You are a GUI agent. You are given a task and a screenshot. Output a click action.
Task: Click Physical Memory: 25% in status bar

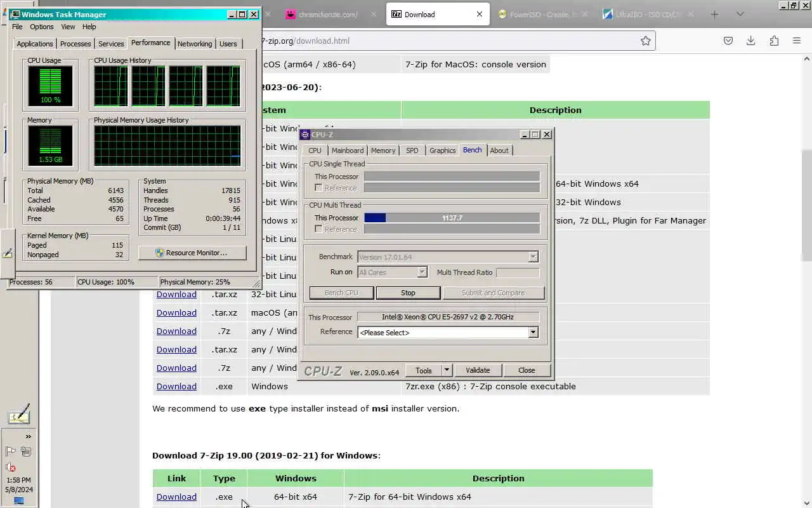[195, 282]
